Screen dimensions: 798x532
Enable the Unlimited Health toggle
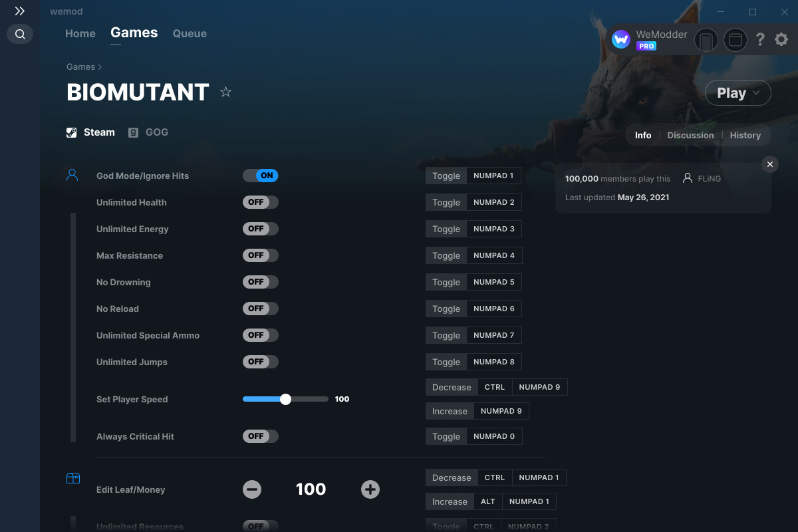pyautogui.click(x=261, y=202)
